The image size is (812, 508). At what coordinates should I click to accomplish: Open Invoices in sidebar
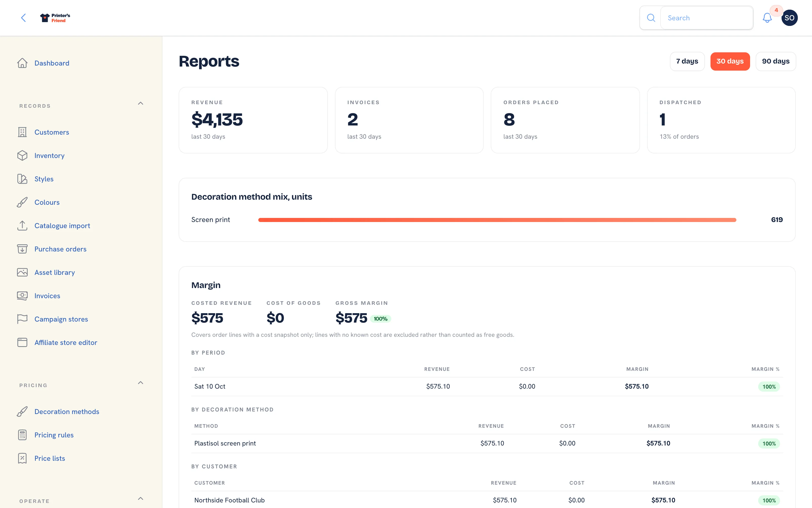[47, 296]
